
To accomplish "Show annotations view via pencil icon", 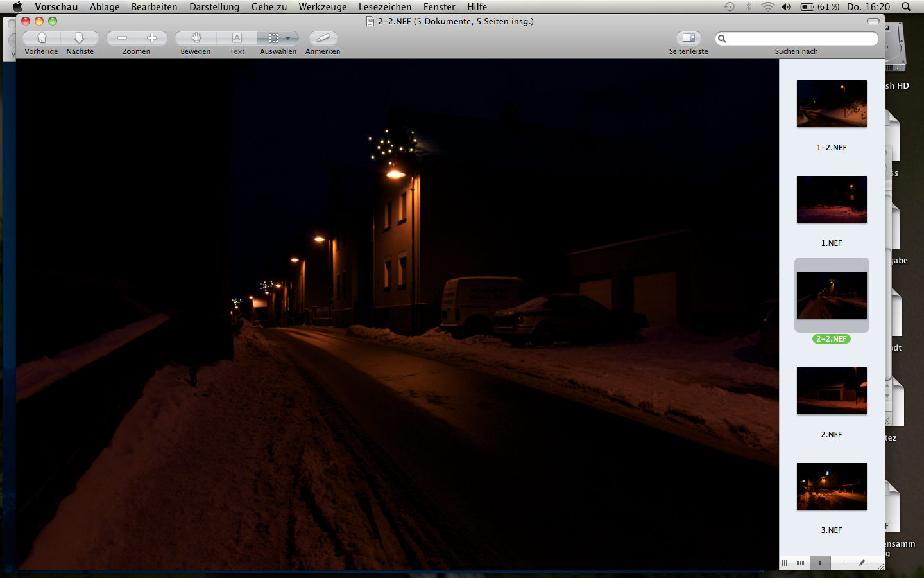I will pos(861,563).
